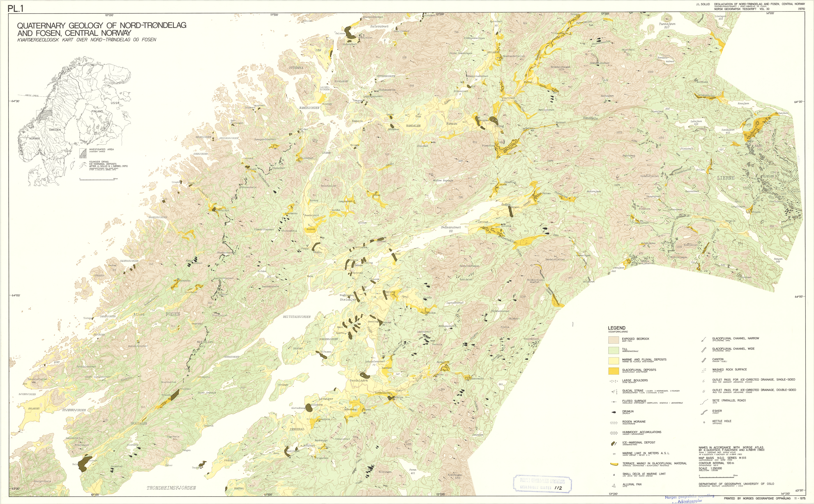Click the Canyon symbol in legend
Viewport: 814px width, 504px height.
point(704,360)
